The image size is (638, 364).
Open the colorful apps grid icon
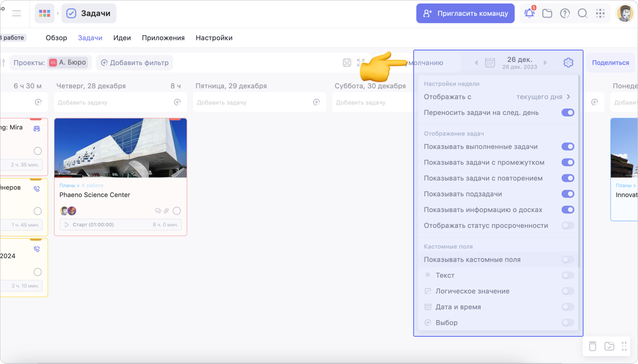tap(44, 14)
